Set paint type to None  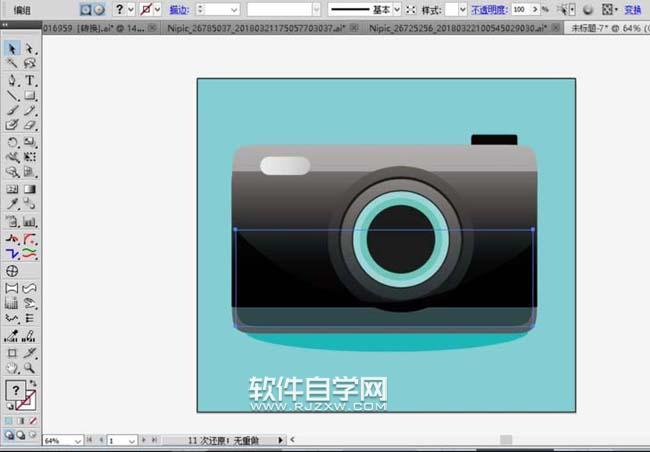pos(32,421)
